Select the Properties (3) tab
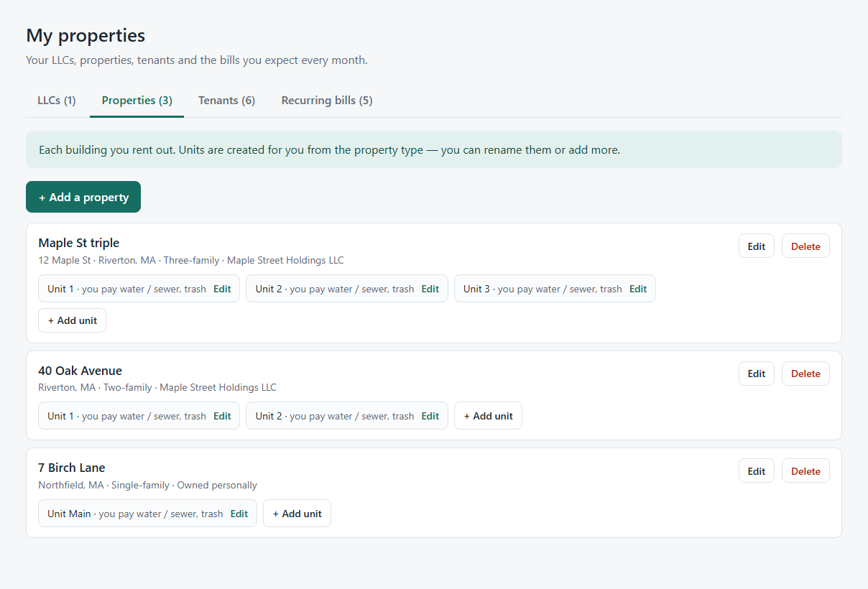The width and height of the screenshot is (868, 589). coord(137,101)
